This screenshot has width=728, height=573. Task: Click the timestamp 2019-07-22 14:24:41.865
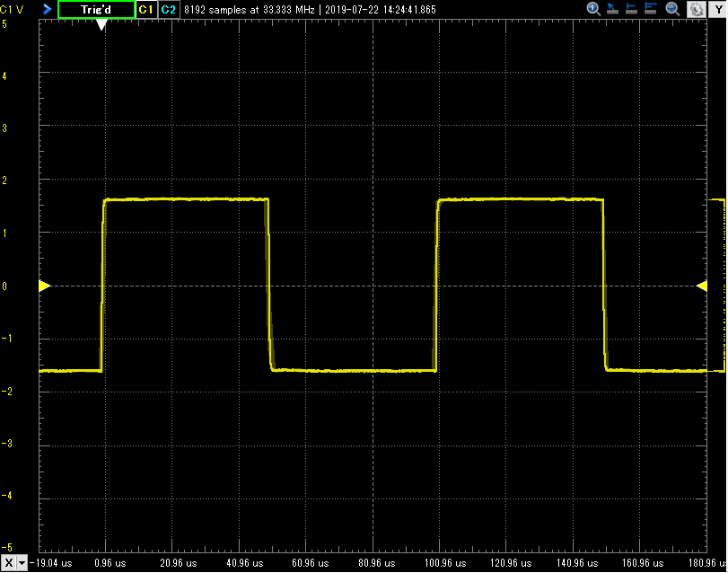point(381,10)
